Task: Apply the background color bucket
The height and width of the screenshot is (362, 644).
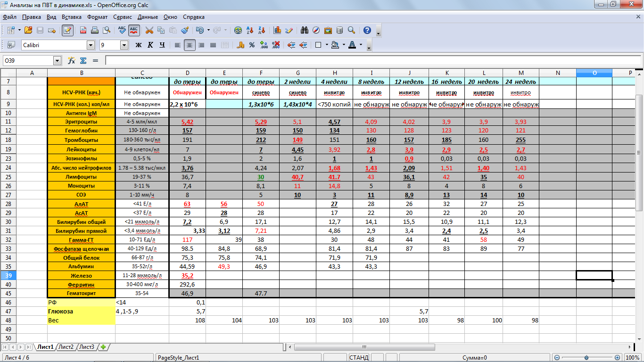Action: (x=335, y=45)
